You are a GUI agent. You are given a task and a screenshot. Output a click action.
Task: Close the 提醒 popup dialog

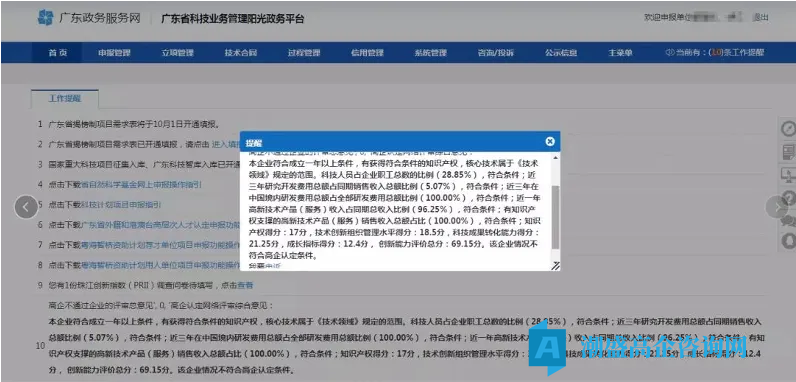[550, 141]
